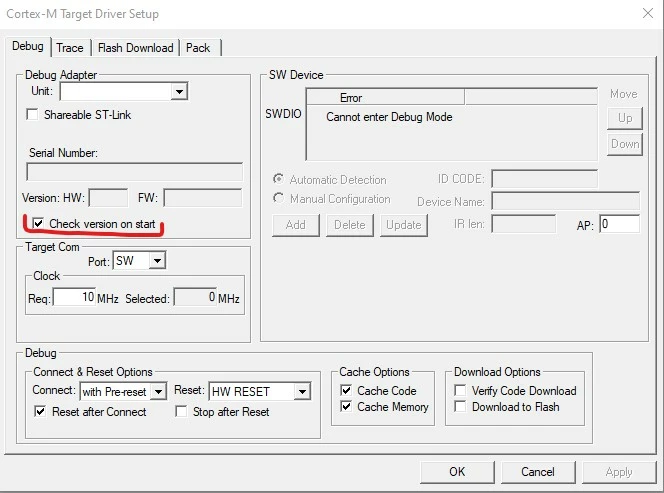
Task: Select Manual Configuration radio button
Action: 278,198
